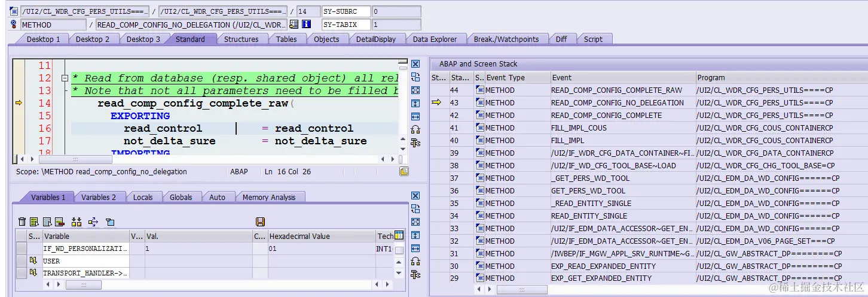The width and height of the screenshot is (868, 297).
Task: Expand the USER variable structure icon
Action: point(33,261)
